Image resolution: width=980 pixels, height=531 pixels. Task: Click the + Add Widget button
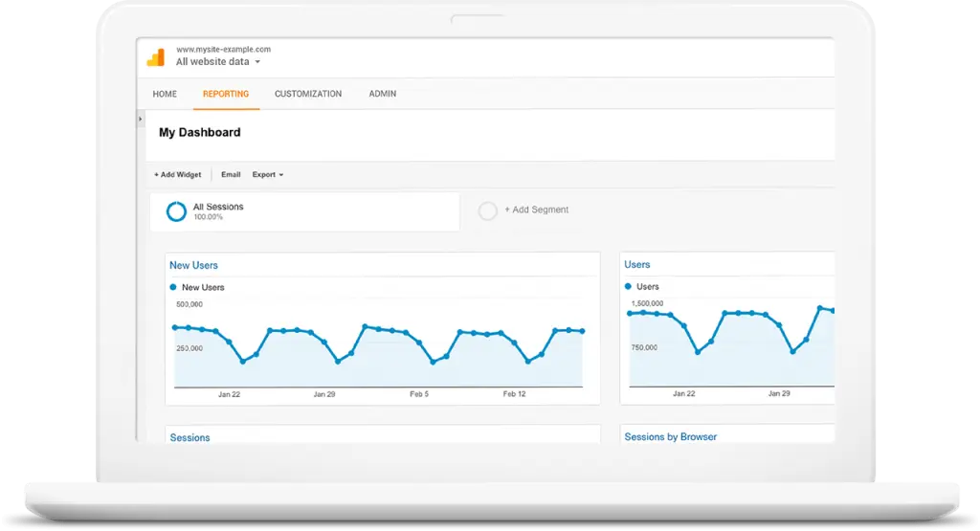click(177, 175)
